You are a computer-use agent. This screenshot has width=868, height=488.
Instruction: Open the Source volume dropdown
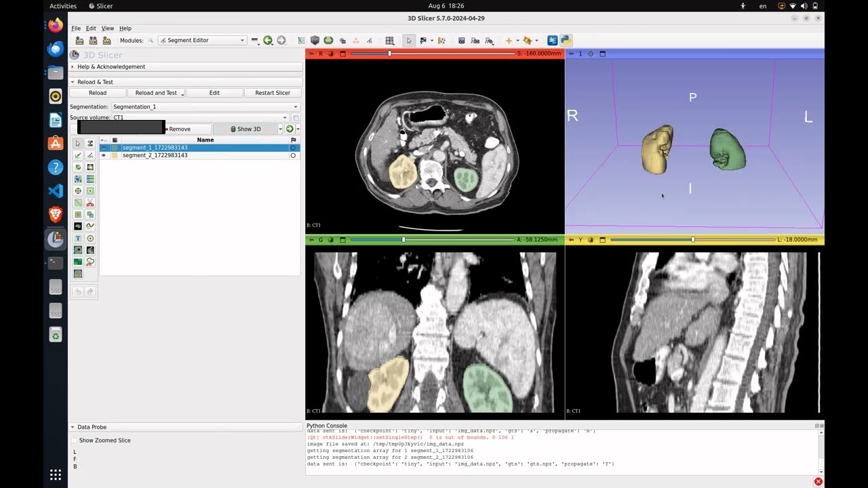200,118
